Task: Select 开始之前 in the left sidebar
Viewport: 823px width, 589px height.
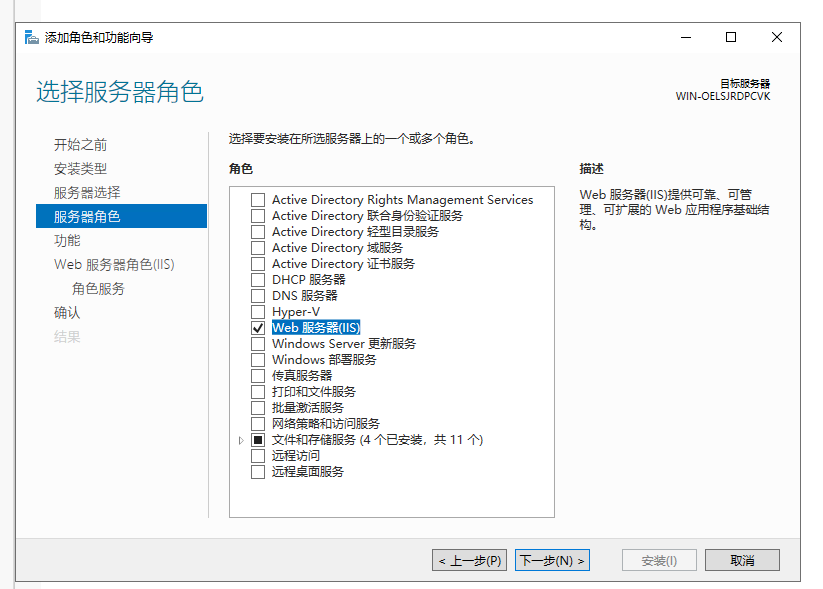Action: pos(81,144)
